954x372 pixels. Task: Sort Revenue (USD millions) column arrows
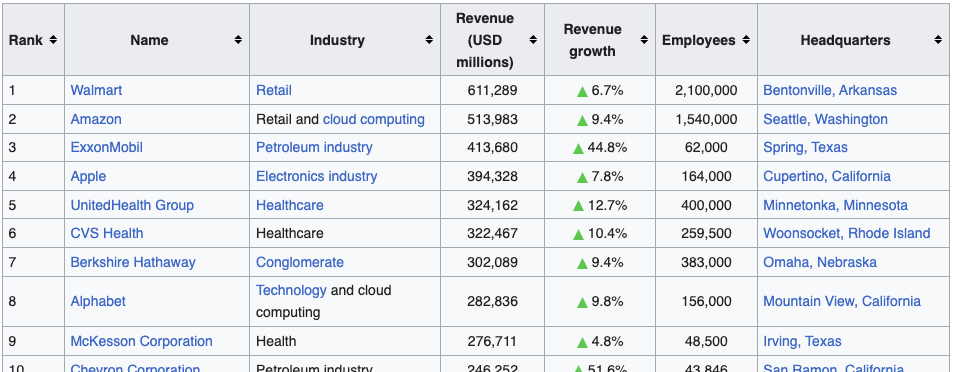pos(534,40)
